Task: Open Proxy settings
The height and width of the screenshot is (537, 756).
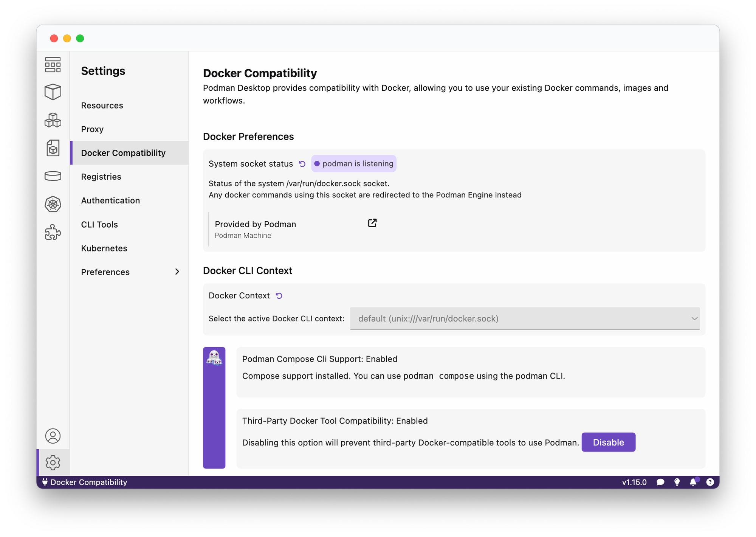Action: click(x=92, y=129)
